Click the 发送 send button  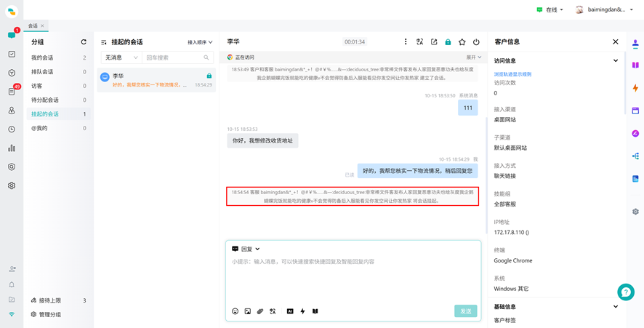(466, 311)
